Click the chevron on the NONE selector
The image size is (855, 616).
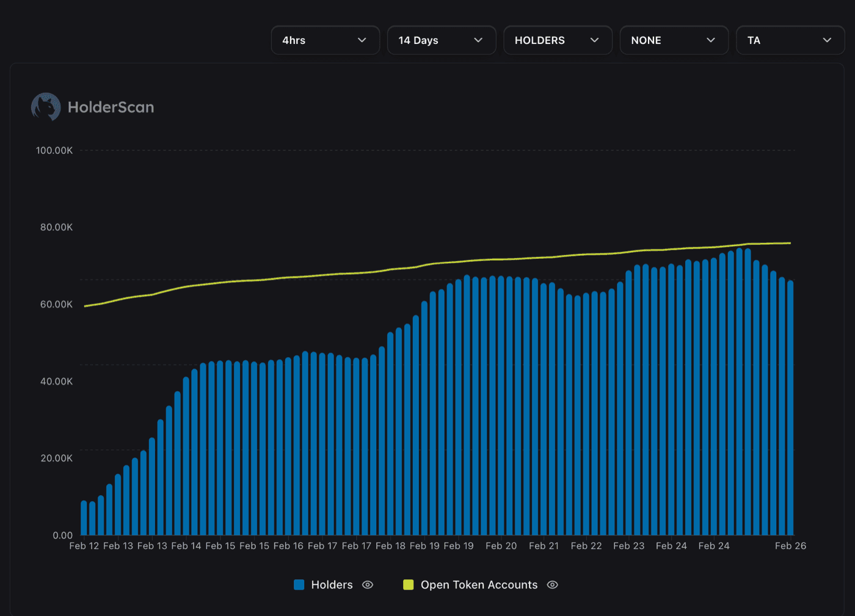pyautogui.click(x=710, y=40)
